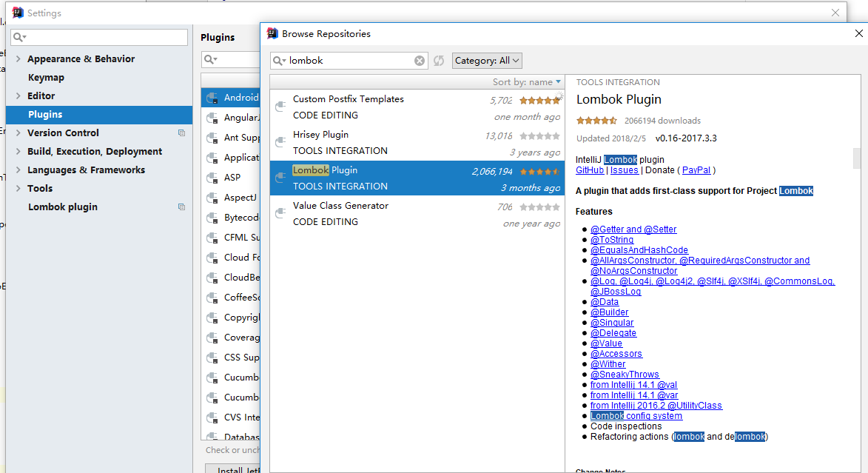868x473 pixels.
Task: Open the Category: All dropdown
Action: (487, 61)
